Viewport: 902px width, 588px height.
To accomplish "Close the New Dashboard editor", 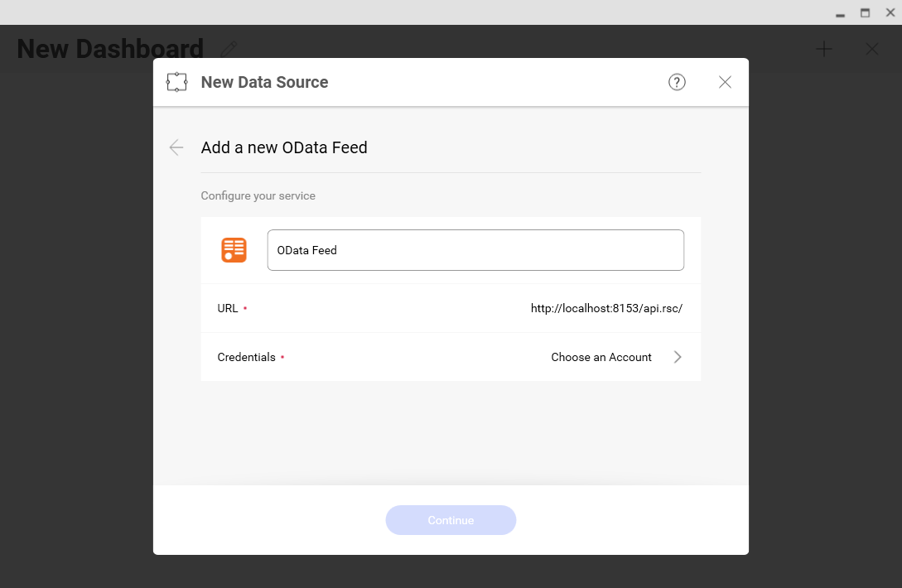I will 871,49.
